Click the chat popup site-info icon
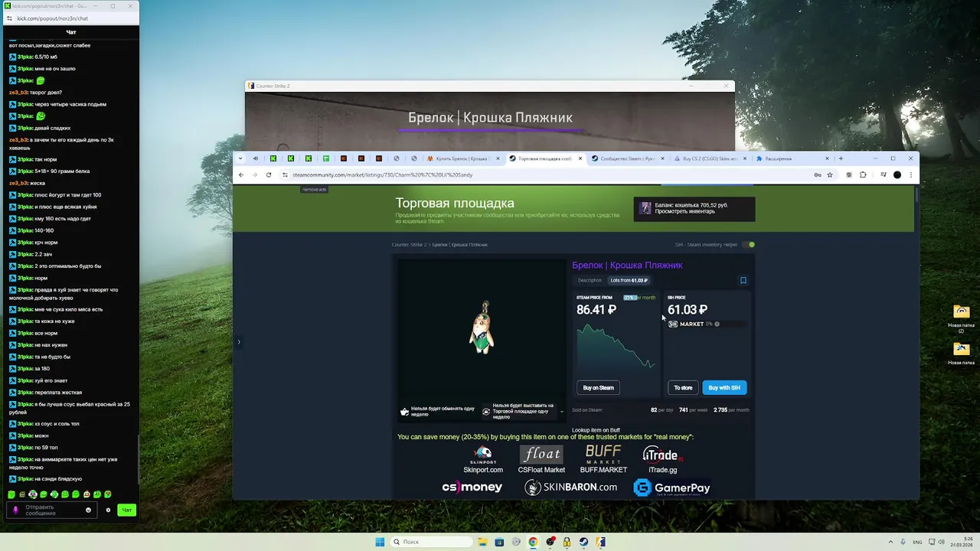 pos(9,18)
